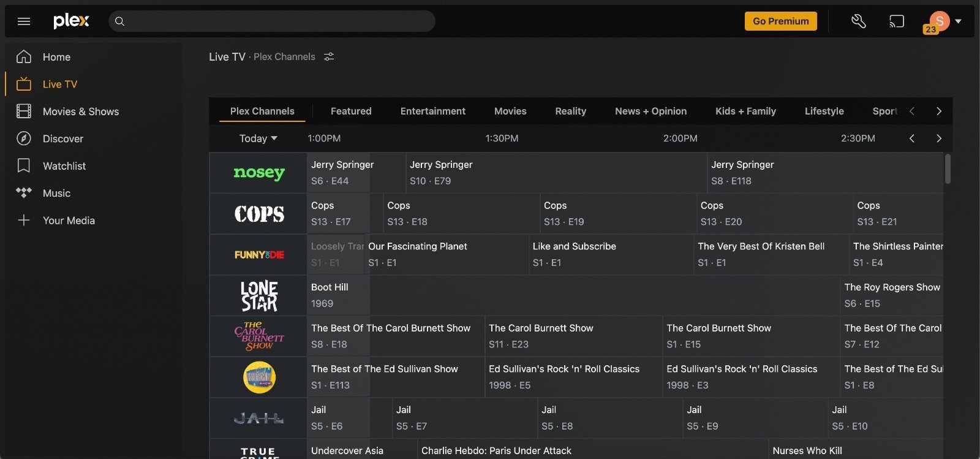Click the Go Premium button
980x459 pixels.
[x=781, y=21]
